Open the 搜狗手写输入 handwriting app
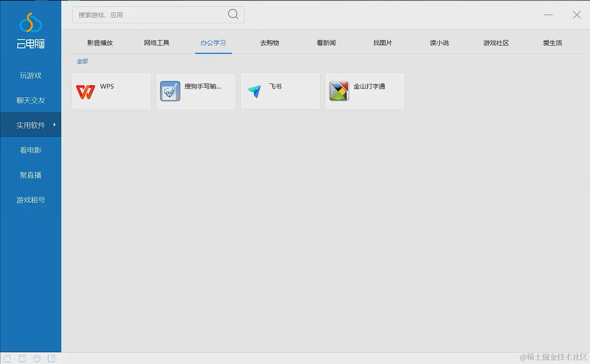 click(x=196, y=91)
